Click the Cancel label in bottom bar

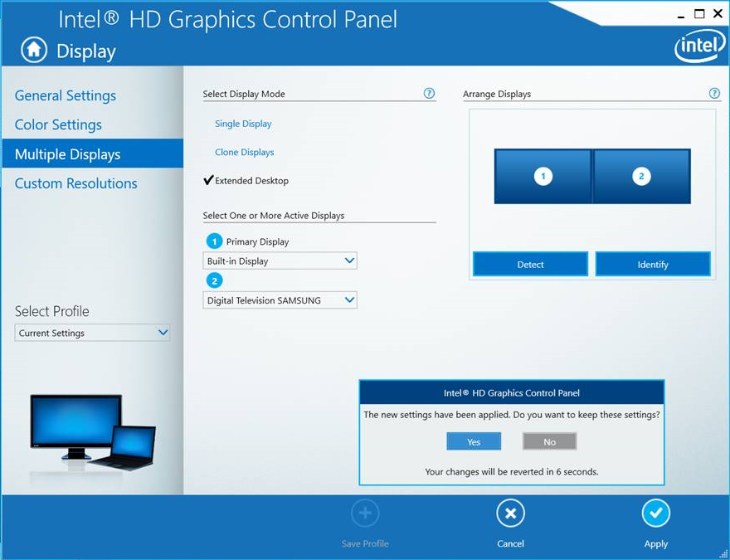[510, 543]
